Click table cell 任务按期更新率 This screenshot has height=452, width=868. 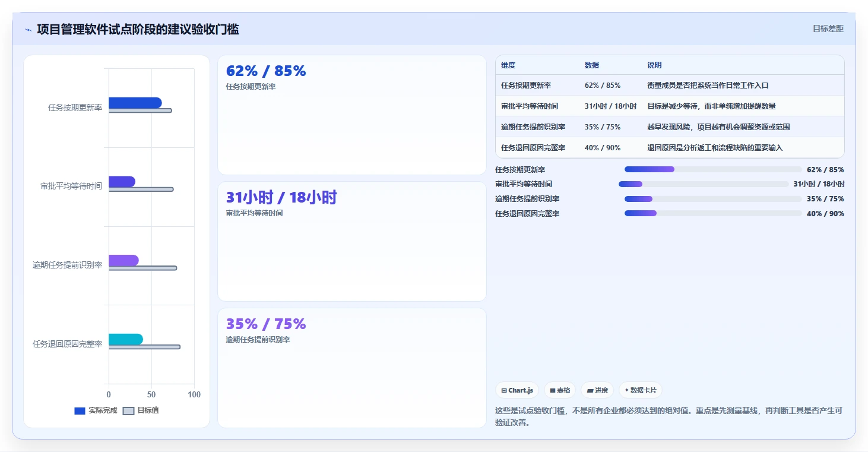(525, 86)
